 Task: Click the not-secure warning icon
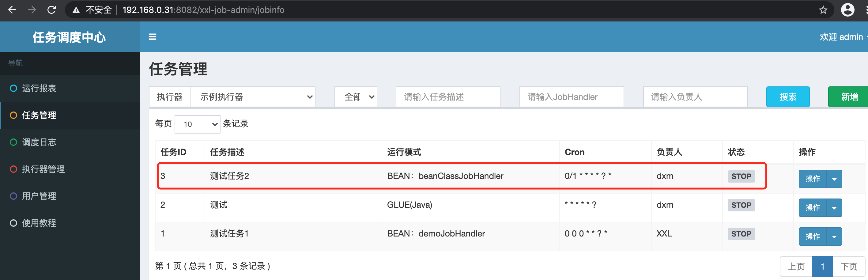pyautogui.click(x=76, y=10)
